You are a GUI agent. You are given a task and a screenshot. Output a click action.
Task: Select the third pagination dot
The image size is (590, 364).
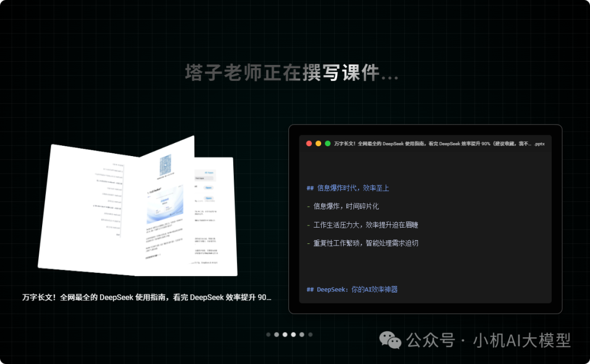tap(285, 335)
